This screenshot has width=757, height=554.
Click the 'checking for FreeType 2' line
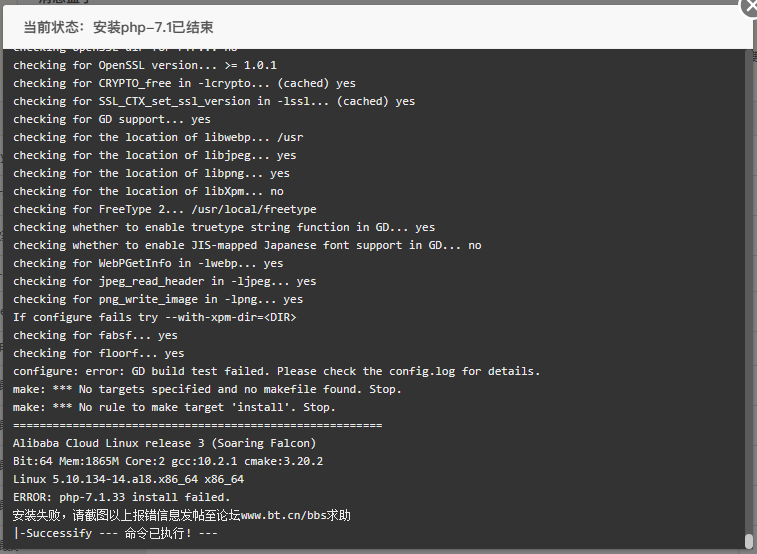[165, 209]
